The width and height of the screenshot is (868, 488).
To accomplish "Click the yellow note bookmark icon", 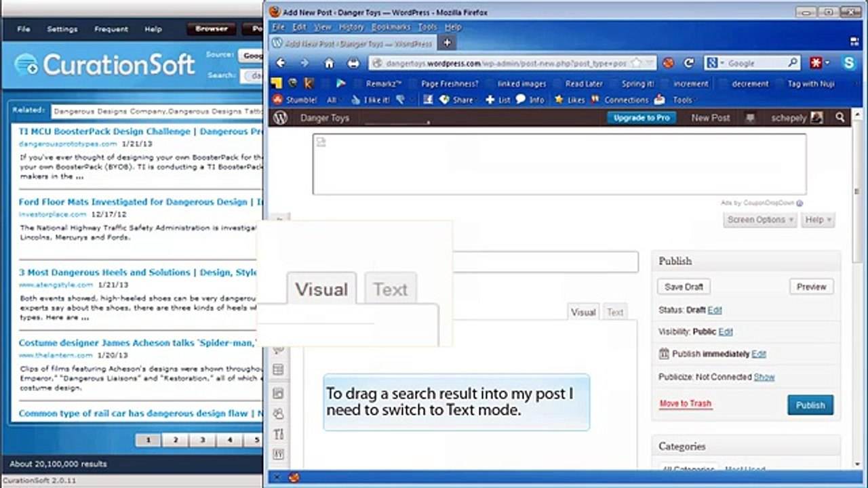I will tap(276, 83).
